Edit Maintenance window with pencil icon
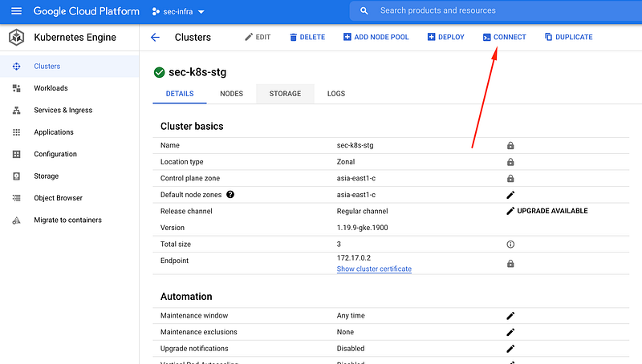The image size is (642, 364). 510,316
